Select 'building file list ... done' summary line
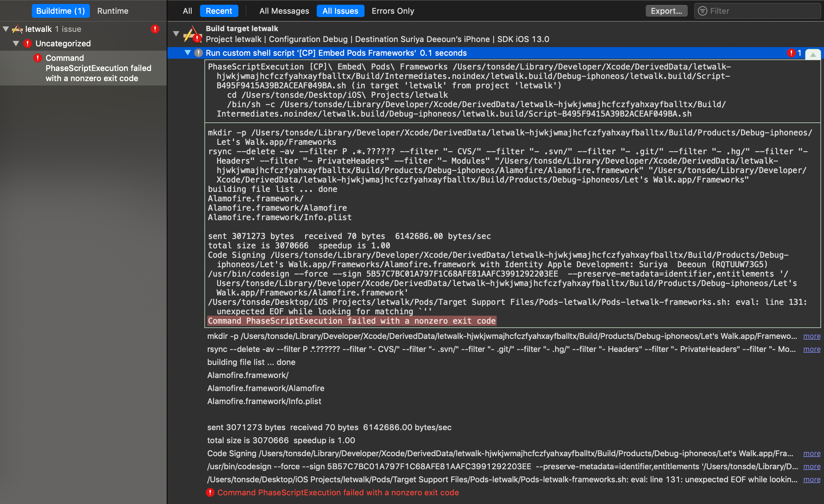The width and height of the screenshot is (824, 504). 251,362
